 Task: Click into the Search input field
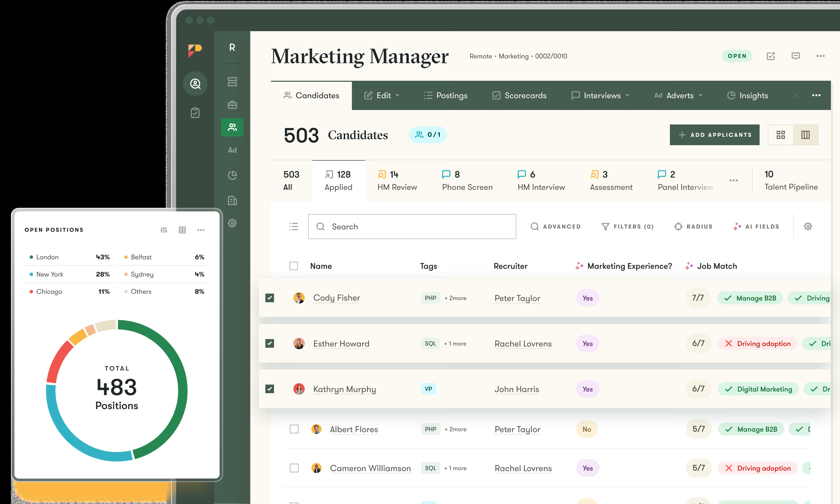(412, 227)
